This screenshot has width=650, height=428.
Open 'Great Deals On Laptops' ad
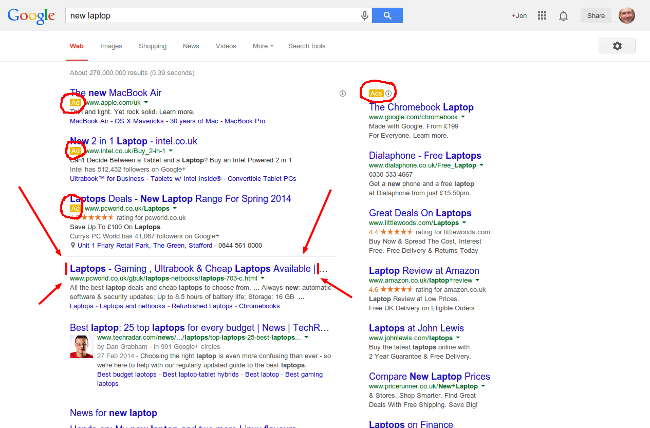(420, 213)
